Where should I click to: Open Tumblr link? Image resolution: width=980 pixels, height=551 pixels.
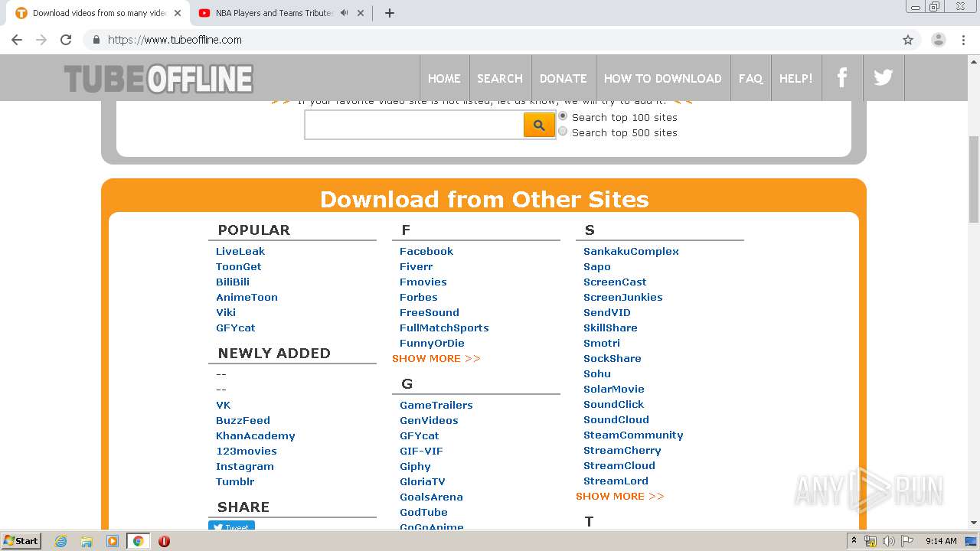(x=235, y=481)
